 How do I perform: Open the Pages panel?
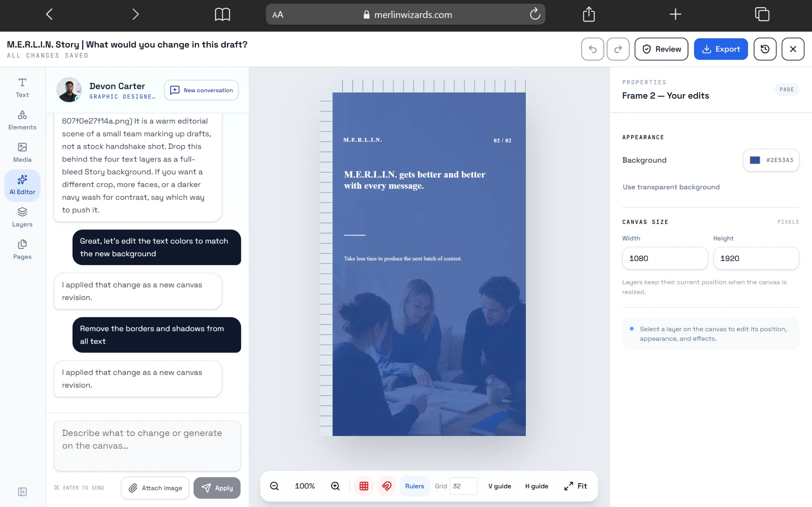point(22,250)
